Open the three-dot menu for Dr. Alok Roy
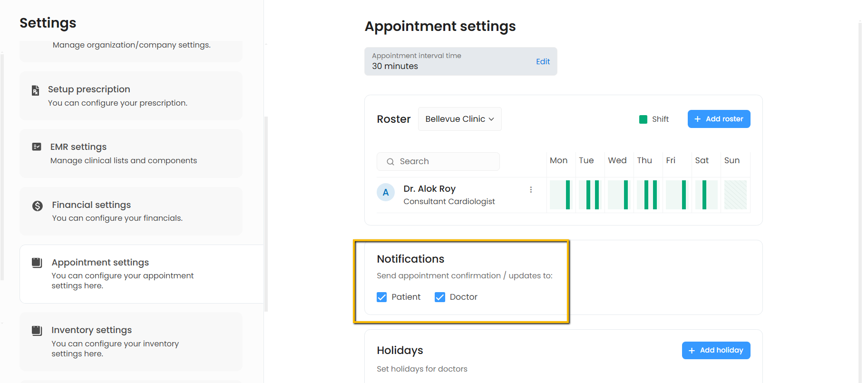868x383 pixels. 531,190
